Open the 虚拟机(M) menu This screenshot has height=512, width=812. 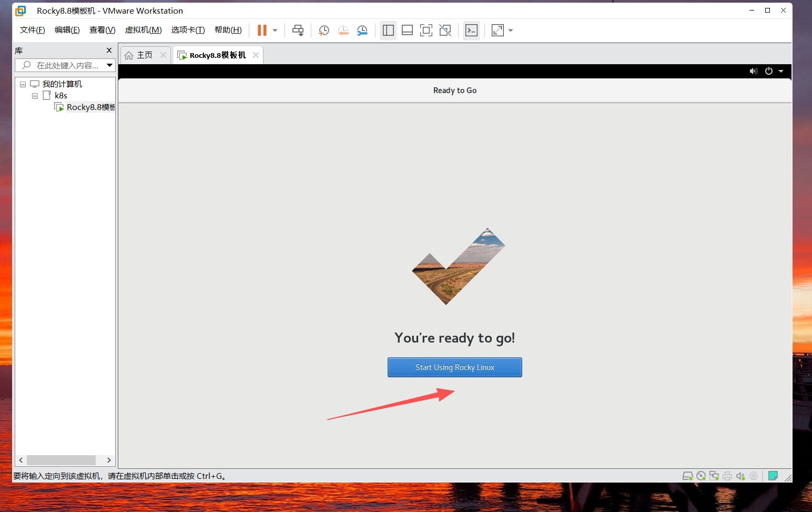[143, 30]
